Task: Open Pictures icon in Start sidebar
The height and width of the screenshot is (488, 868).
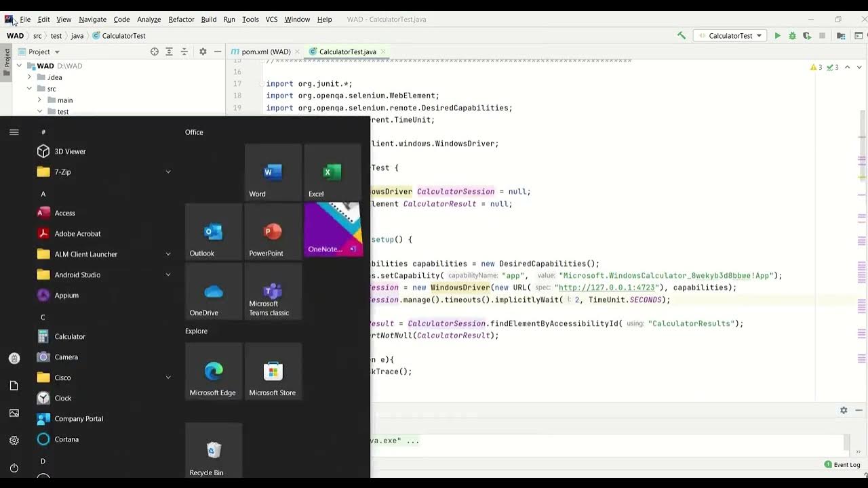Action: coord(14,413)
